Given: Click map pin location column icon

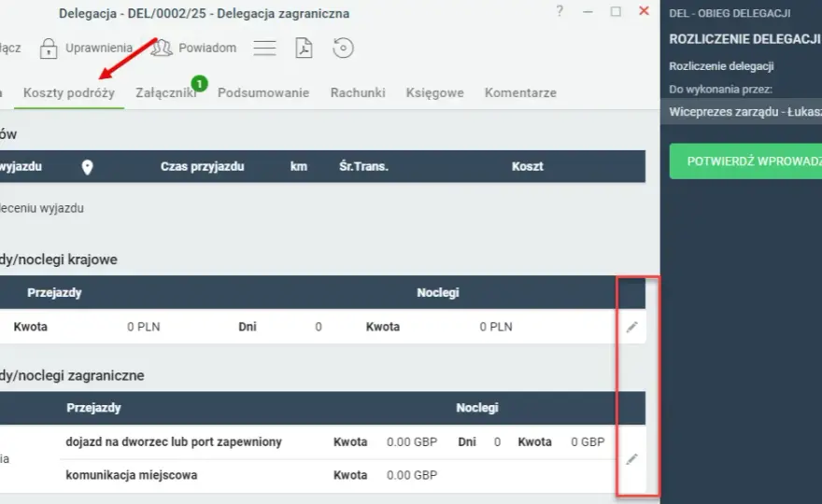Looking at the screenshot, I should point(88,167).
